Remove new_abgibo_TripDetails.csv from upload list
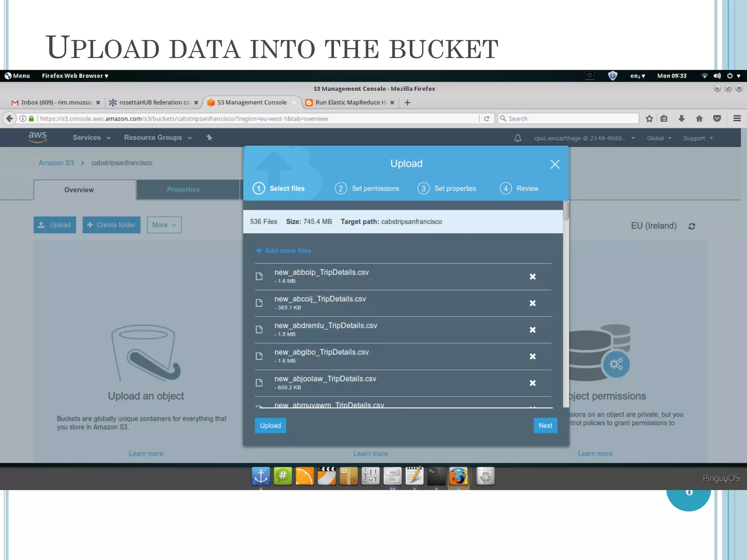Viewport: 747px width, 560px height. pyautogui.click(x=533, y=357)
